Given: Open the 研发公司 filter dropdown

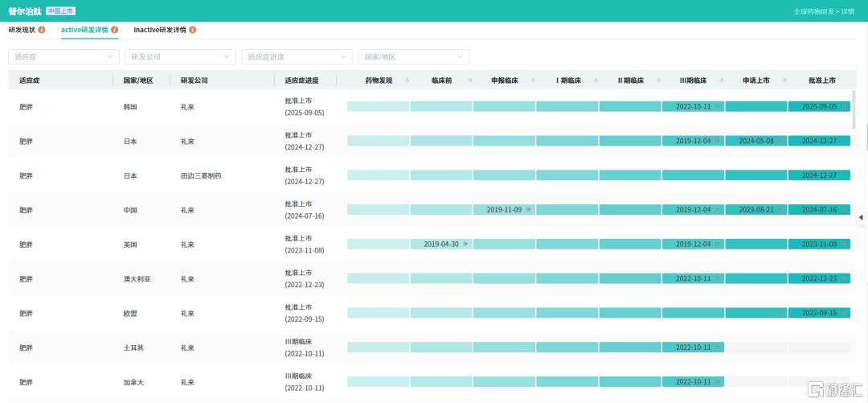Looking at the screenshot, I should pos(180,57).
